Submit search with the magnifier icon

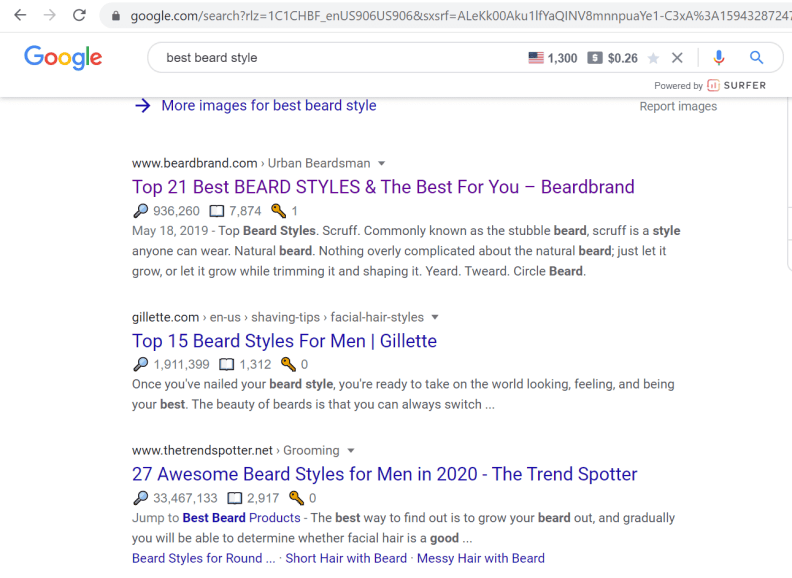(x=756, y=58)
